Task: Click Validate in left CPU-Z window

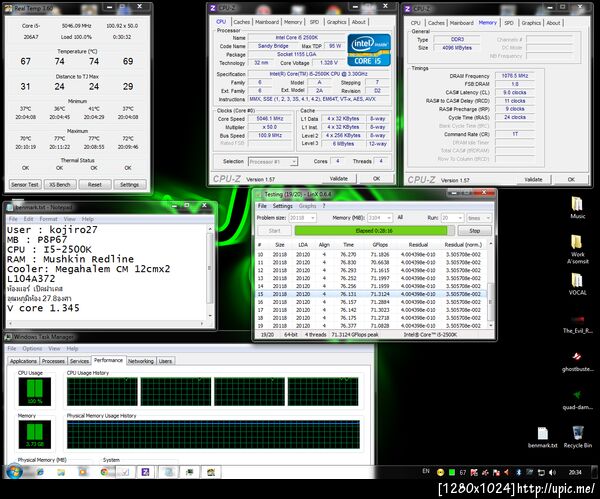Action: 339,179
